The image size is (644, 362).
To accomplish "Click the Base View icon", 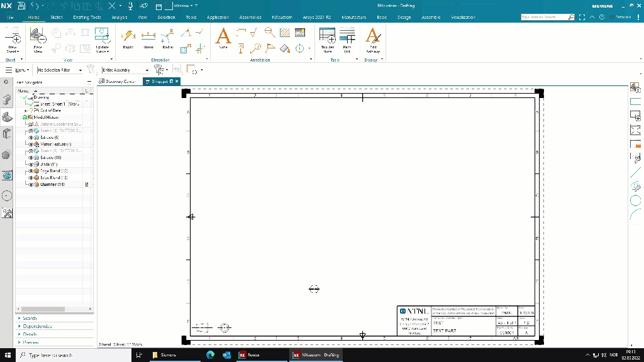I will [x=38, y=38].
